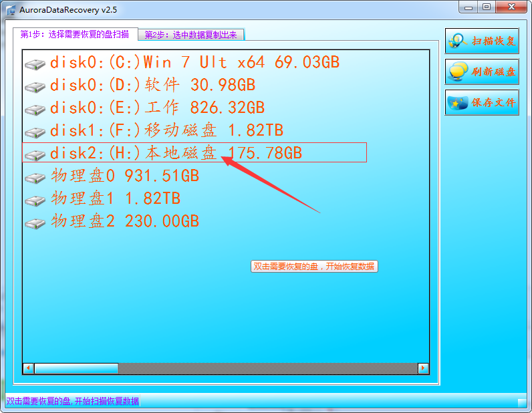Click the left arrow of horizontal scrollbar
The height and width of the screenshot is (413, 532).
[29, 368]
